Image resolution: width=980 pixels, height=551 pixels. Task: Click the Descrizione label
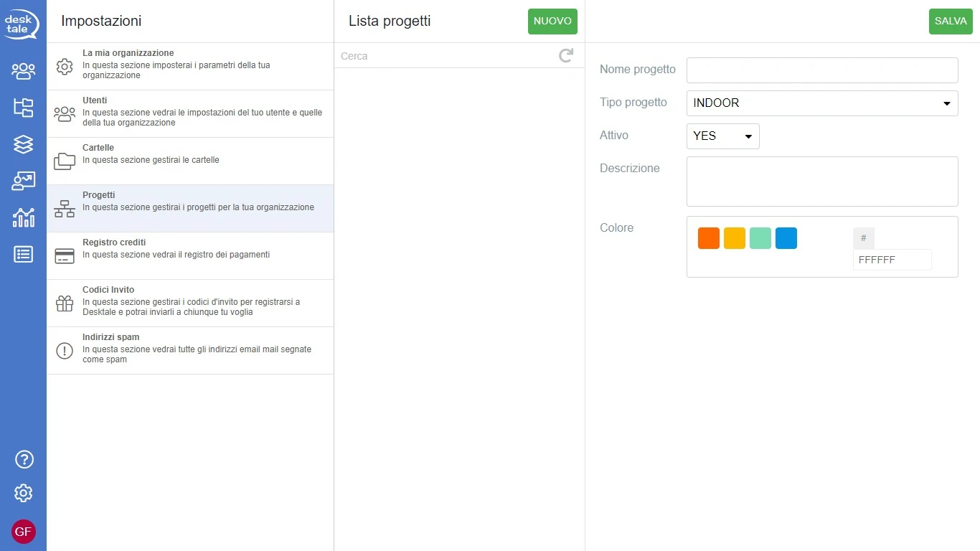tap(630, 169)
